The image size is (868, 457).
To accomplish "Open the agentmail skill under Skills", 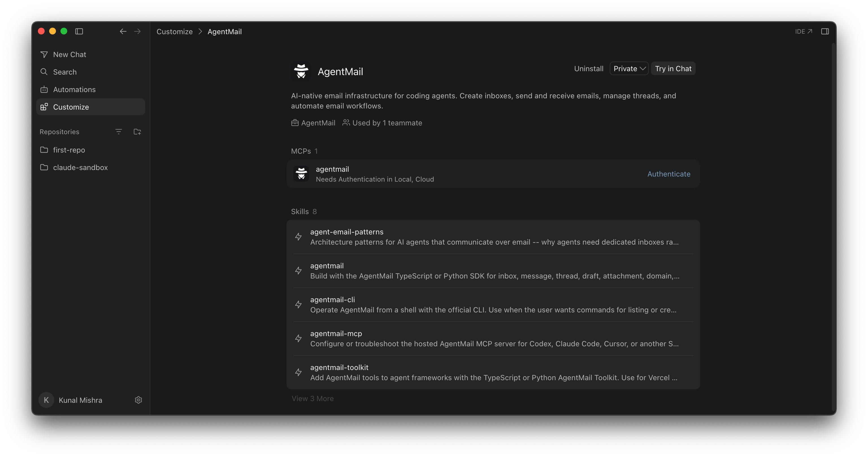I will click(493, 271).
